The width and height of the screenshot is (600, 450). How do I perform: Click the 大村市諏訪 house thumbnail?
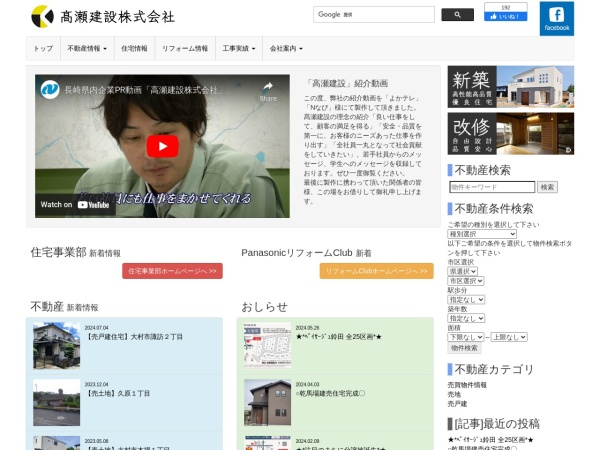[56, 346]
